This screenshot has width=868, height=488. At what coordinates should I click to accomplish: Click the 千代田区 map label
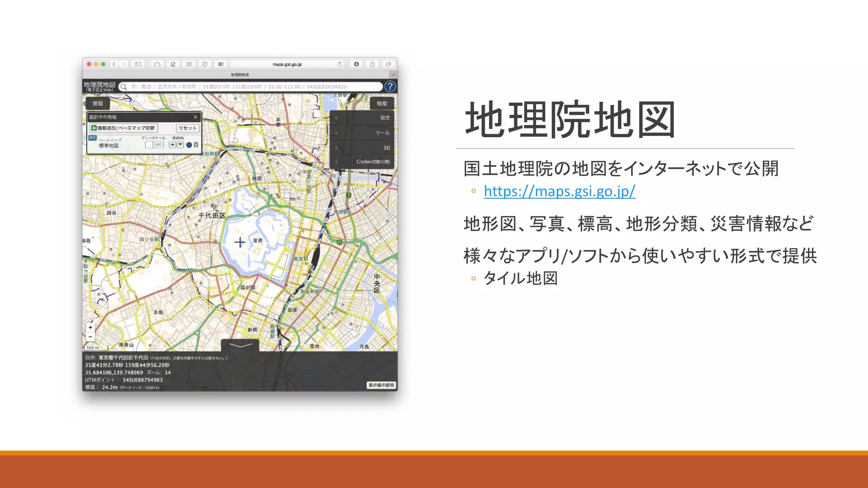pyautogui.click(x=212, y=216)
